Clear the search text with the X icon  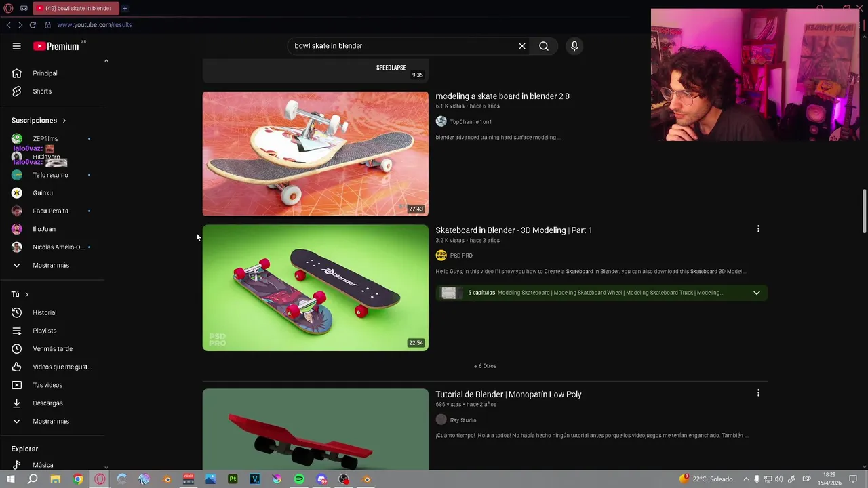pyautogui.click(x=522, y=46)
